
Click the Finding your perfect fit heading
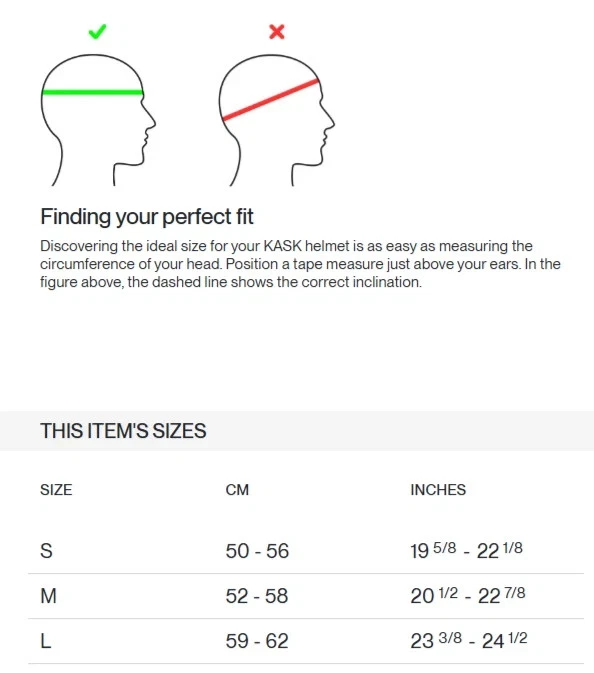[147, 216]
